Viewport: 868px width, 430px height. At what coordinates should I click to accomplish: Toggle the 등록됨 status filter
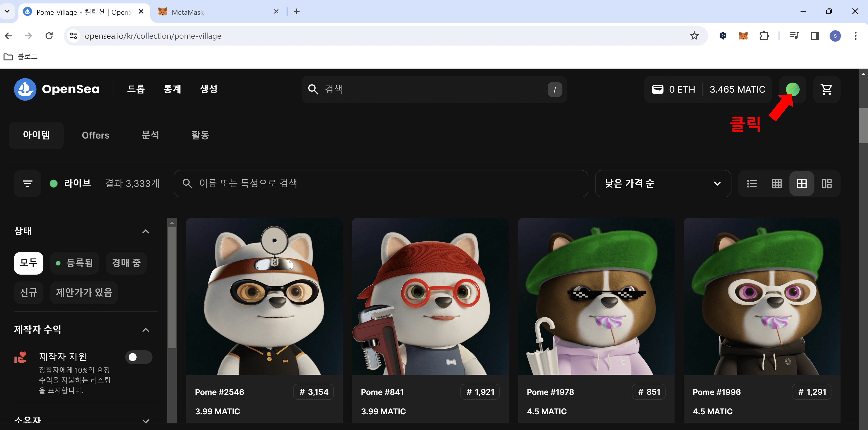coord(74,263)
